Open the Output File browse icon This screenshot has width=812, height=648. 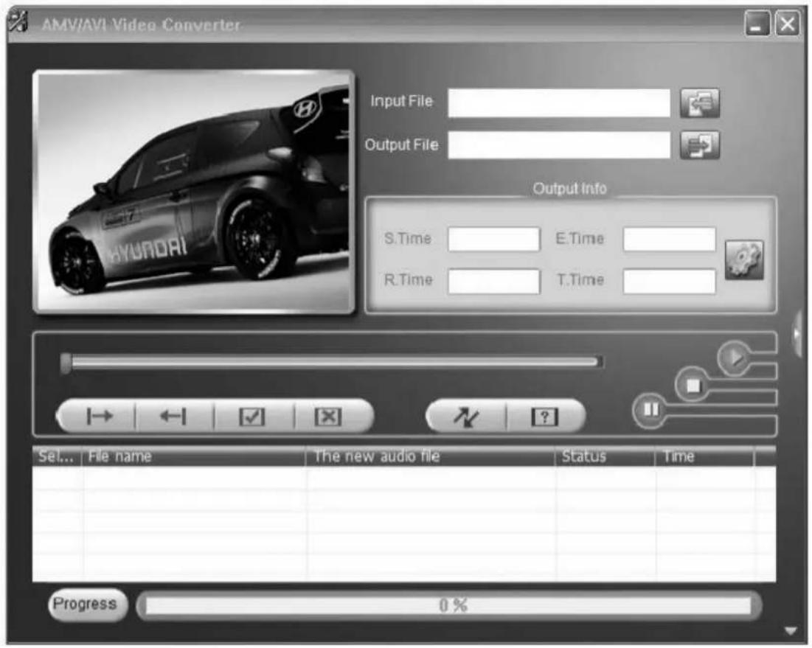click(700, 145)
